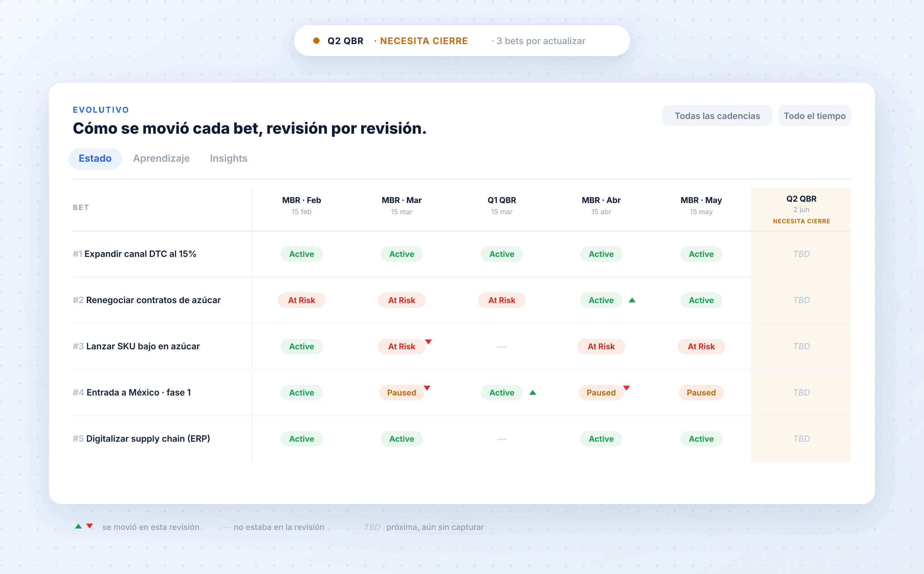924x574 pixels.
Task: Click legend text 'se movió en esta revisión'
Action: pyautogui.click(x=151, y=527)
